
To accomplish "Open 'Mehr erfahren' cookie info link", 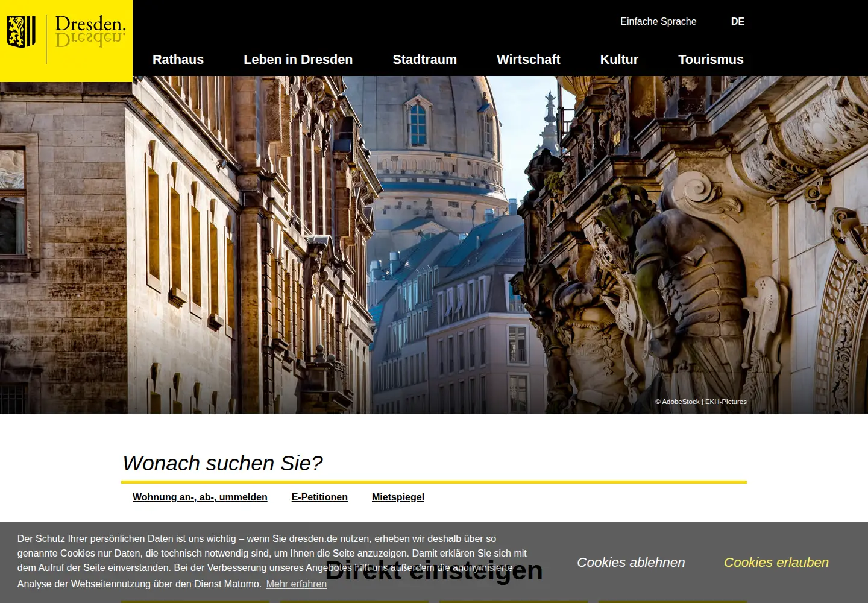I will [x=297, y=584].
